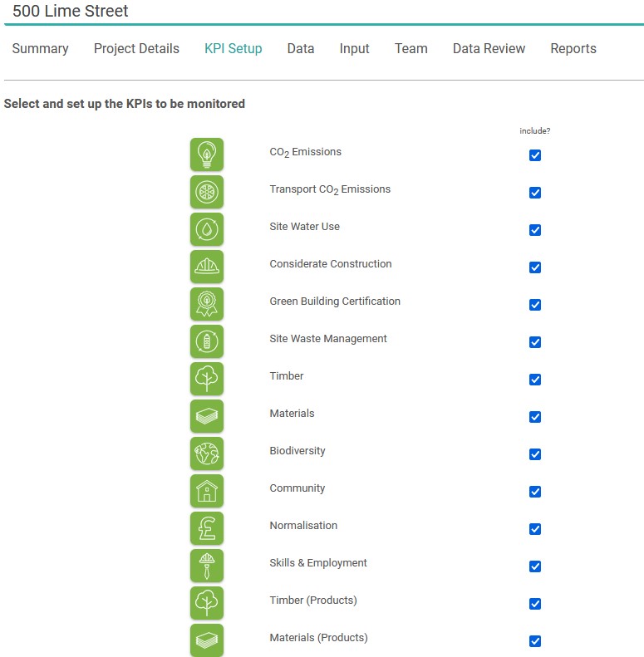Click the Skills & Employment label
Screen dimensions: 644x657
coord(318,562)
